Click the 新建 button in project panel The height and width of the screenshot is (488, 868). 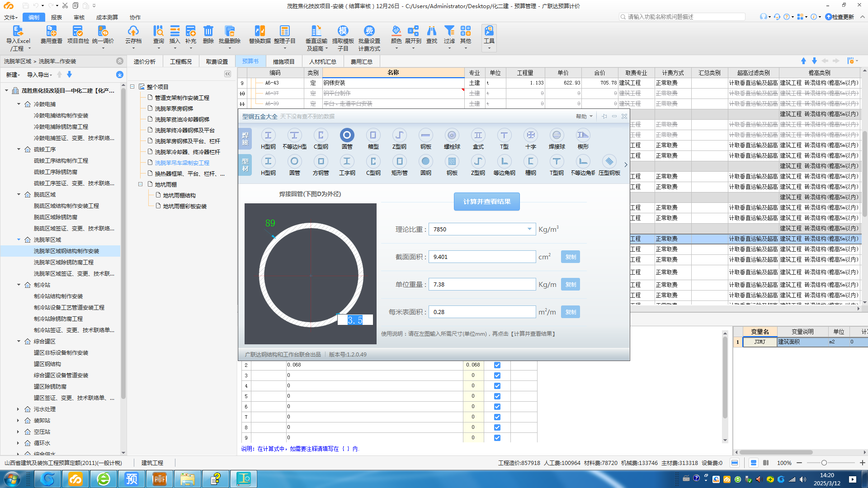pos(13,75)
